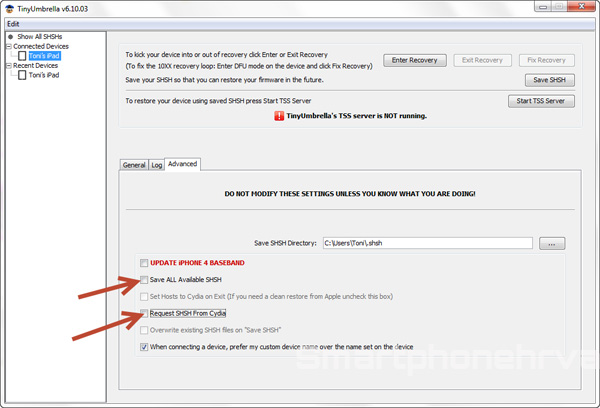Switch to the General tab
The height and width of the screenshot is (408, 600).
pos(134,164)
